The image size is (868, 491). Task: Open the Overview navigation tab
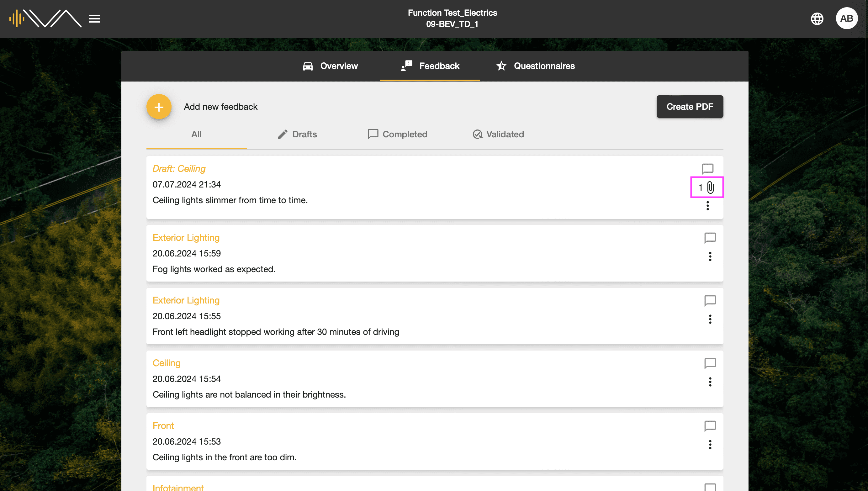coord(330,66)
